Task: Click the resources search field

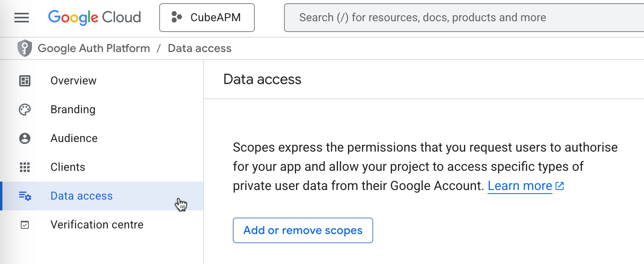Action: tap(464, 18)
